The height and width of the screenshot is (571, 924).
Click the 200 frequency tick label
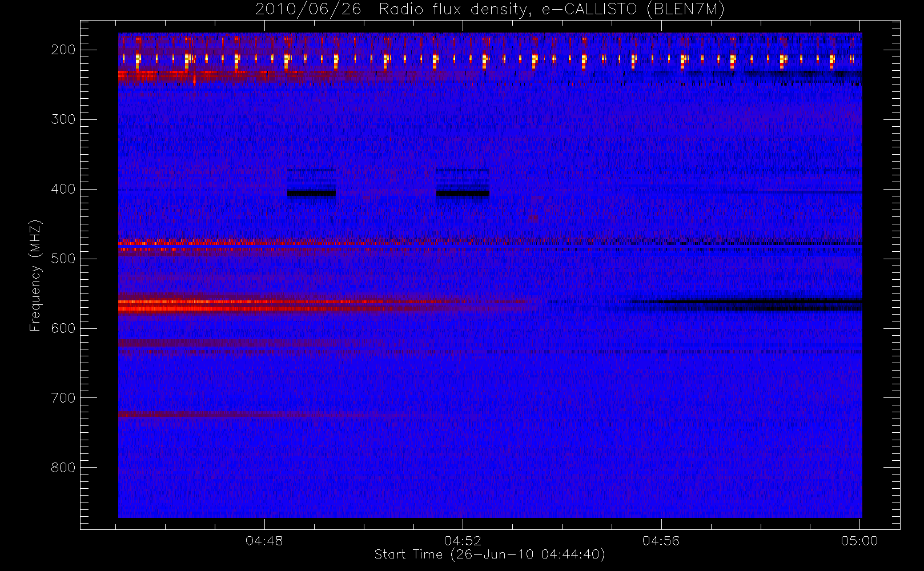[x=63, y=50]
